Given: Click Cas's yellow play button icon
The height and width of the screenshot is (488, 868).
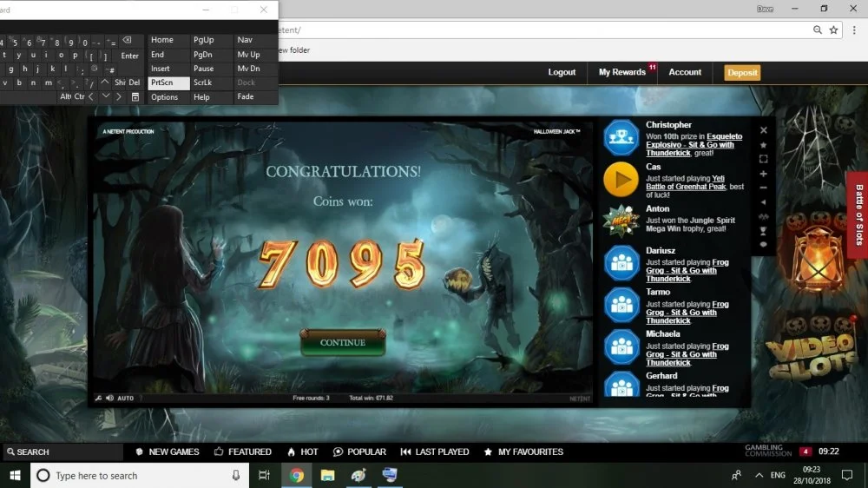Looking at the screenshot, I should 621,180.
